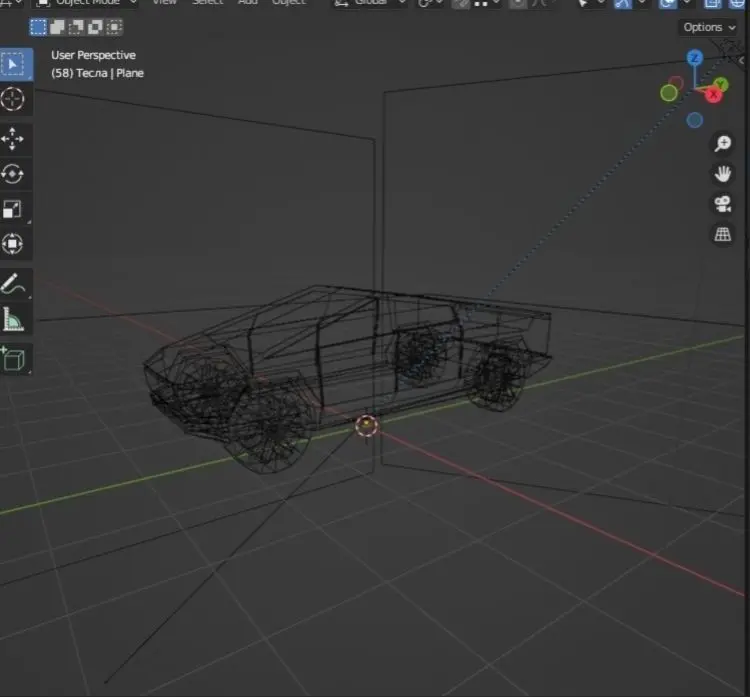Choose the Move tool
The image size is (750, 697).
coord(13,139)
